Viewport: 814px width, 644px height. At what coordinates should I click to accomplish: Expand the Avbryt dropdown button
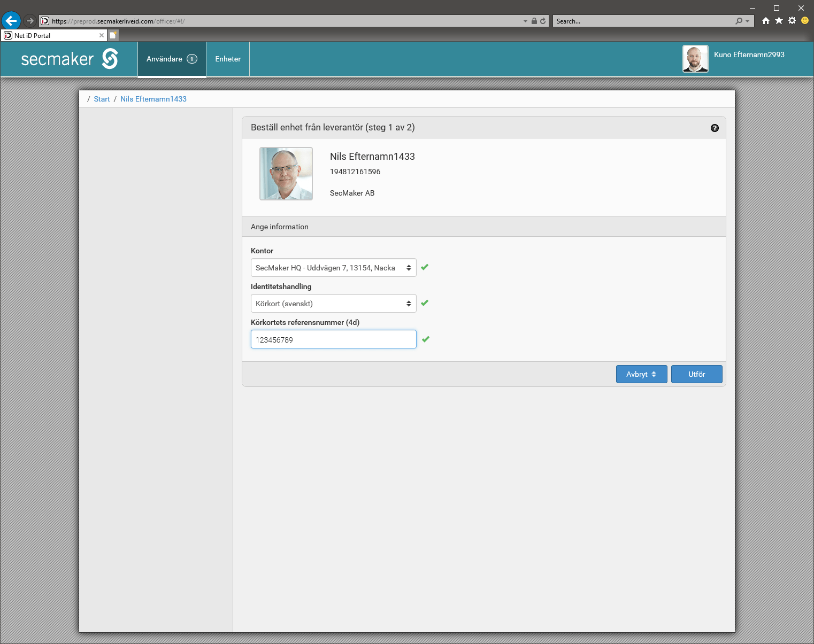(x=641, y=374)
